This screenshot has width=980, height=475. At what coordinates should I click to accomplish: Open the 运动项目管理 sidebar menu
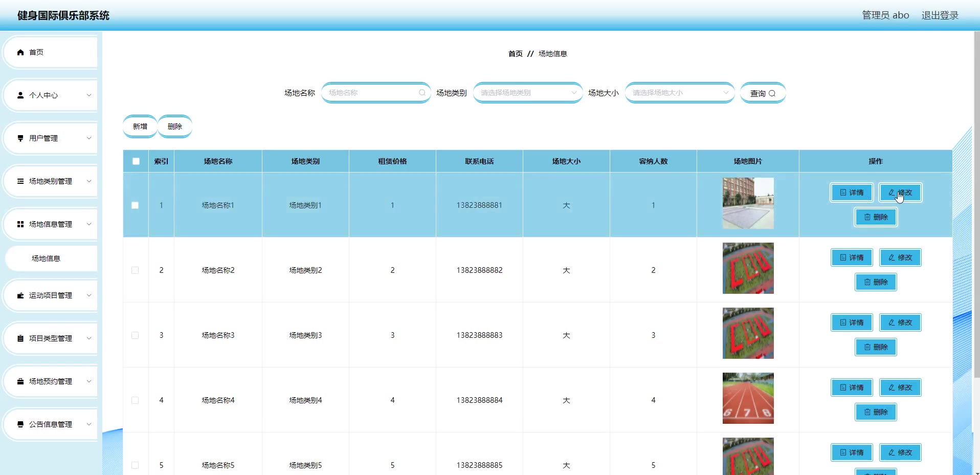coord(51,295)
